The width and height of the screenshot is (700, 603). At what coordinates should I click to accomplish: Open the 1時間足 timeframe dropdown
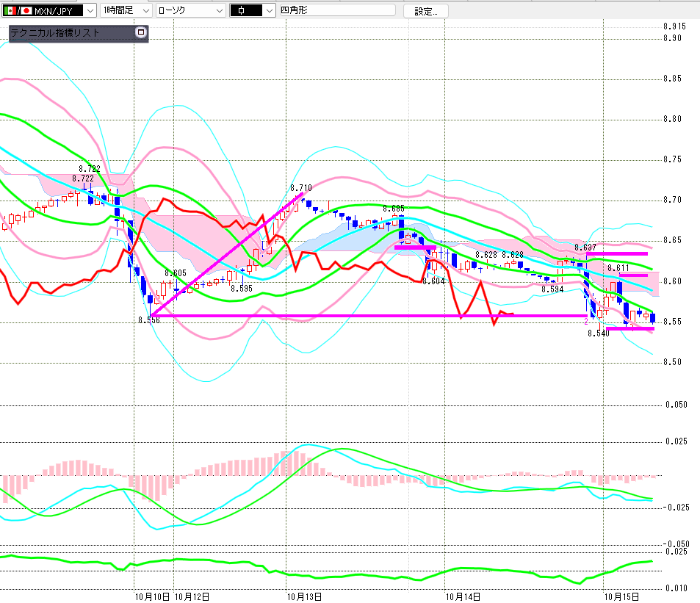click(x=126, y=10)
